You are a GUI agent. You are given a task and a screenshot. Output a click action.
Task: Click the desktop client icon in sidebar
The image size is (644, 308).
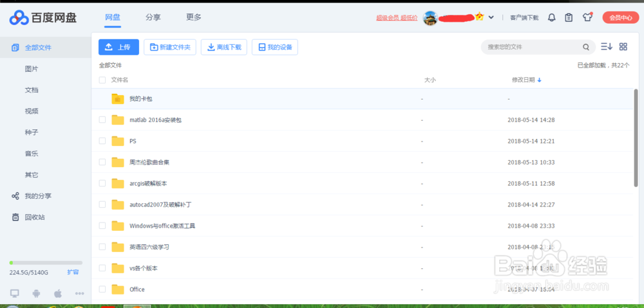tap(15, 293)
